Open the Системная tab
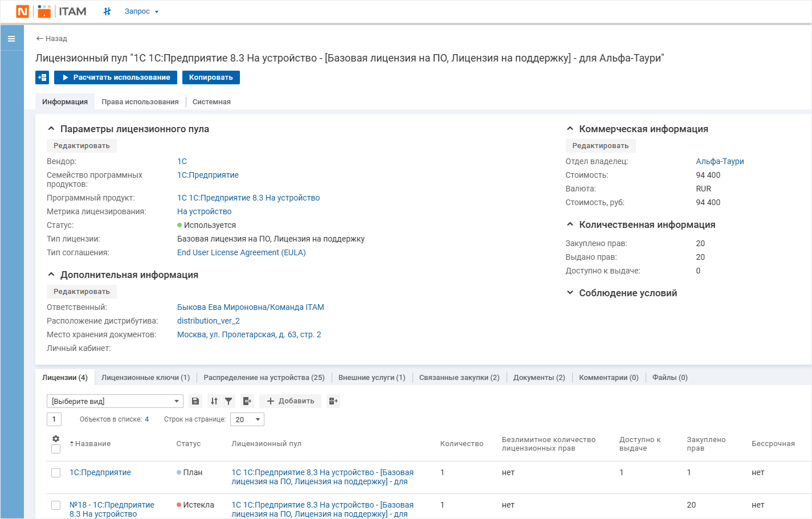The height and width of the screenshot is (519, 812). click(211, 102)
